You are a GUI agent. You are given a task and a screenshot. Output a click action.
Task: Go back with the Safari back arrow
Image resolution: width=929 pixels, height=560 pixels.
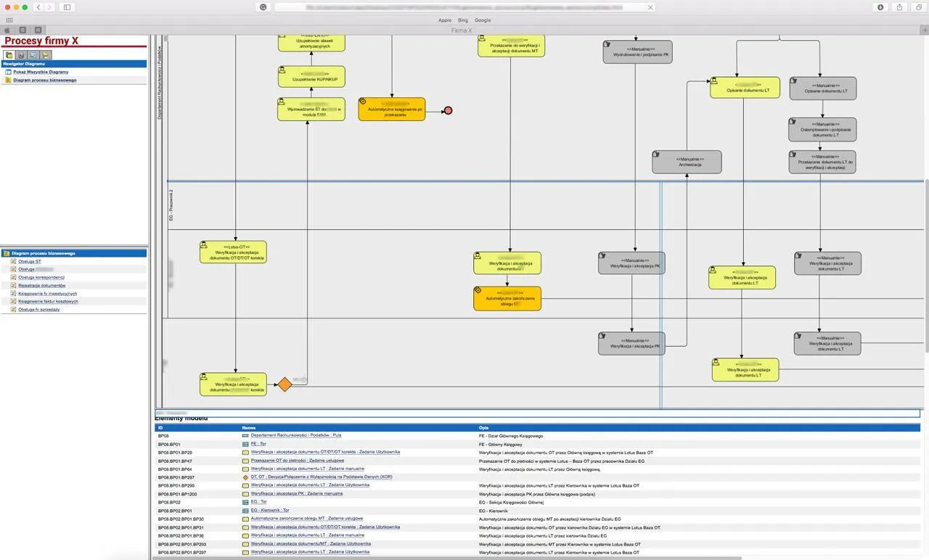coord(38,7)
